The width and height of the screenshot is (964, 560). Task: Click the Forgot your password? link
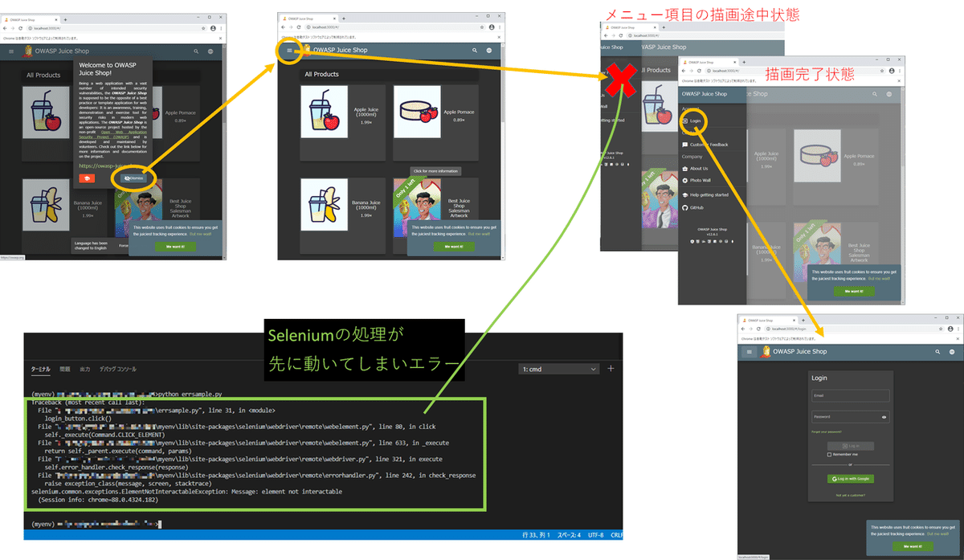828,432
